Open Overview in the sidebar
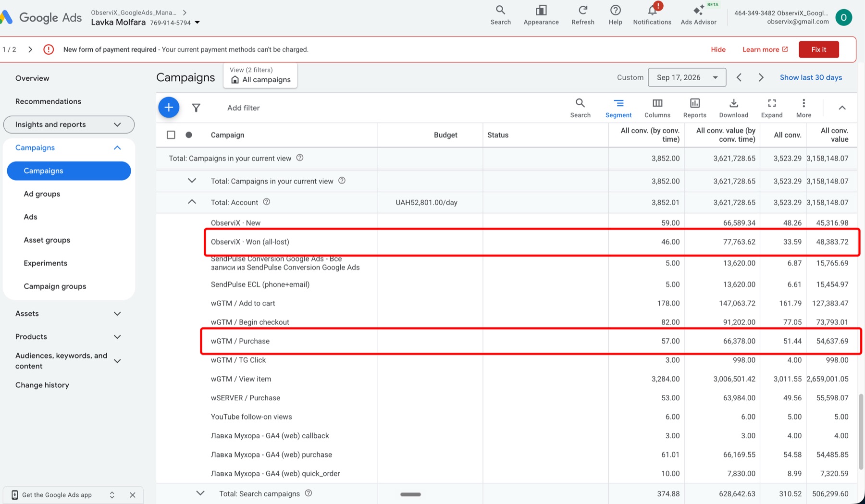This screenshot has width=865, height=504. [x=32, y=78]
